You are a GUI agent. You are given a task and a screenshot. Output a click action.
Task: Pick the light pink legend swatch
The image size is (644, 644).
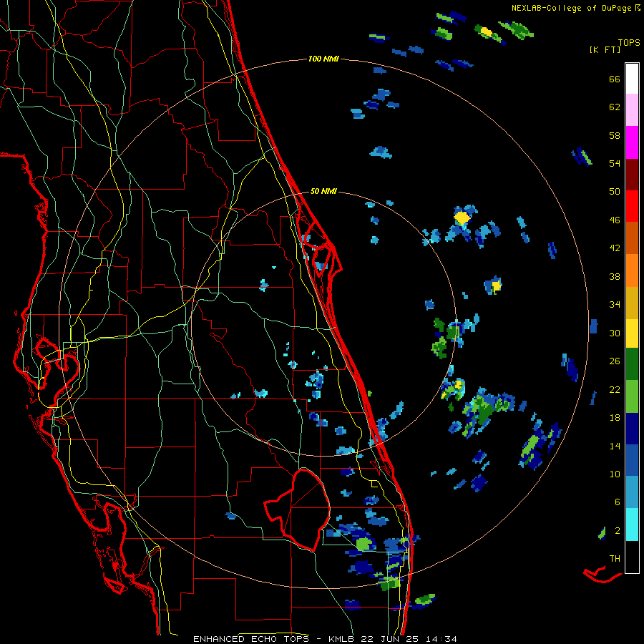[x=632, y=109]
